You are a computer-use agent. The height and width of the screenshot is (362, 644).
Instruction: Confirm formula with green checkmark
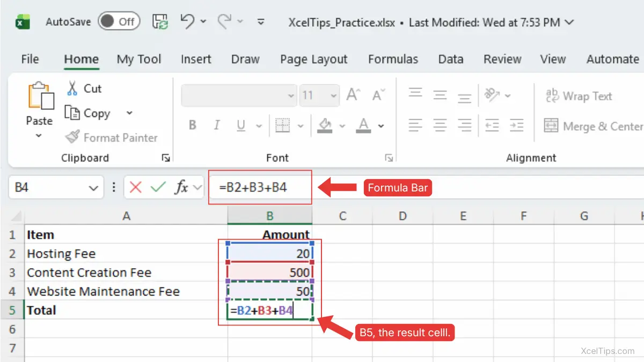click(158, 188)
